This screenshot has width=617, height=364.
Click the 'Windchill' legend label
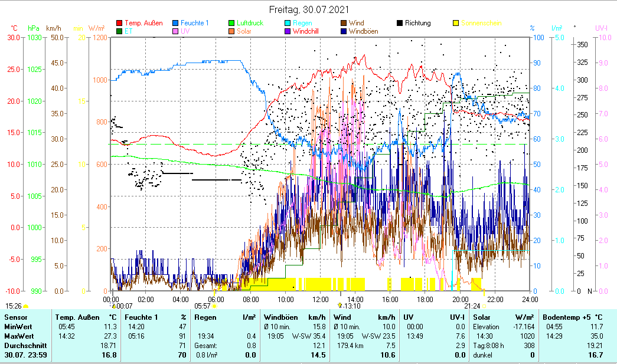click(x=306, y=31)
